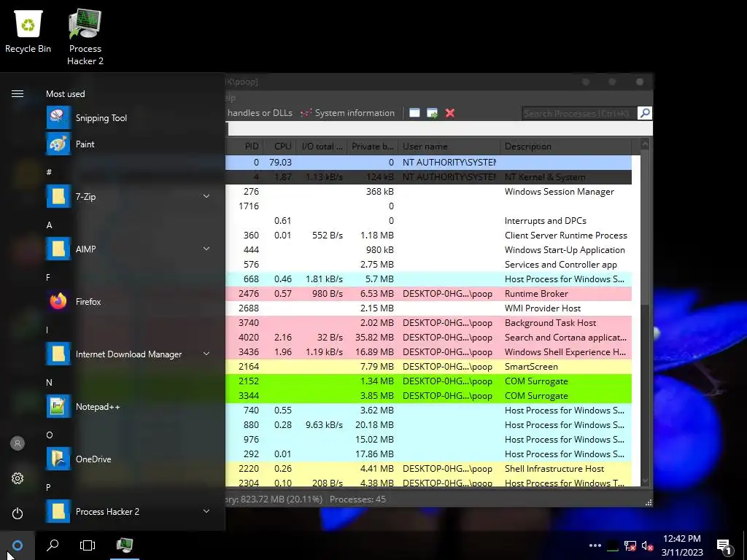Open the Recycle Bin desktop icon
Image resolution: width=747 pixels, height=560 pixels.
(x=28, y=31)
